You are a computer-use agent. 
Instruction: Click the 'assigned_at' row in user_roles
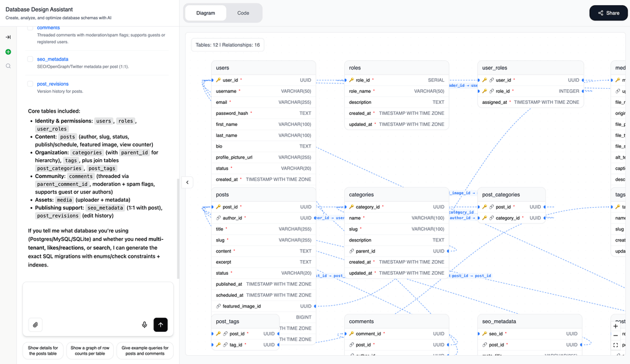[x=530, y=102]
